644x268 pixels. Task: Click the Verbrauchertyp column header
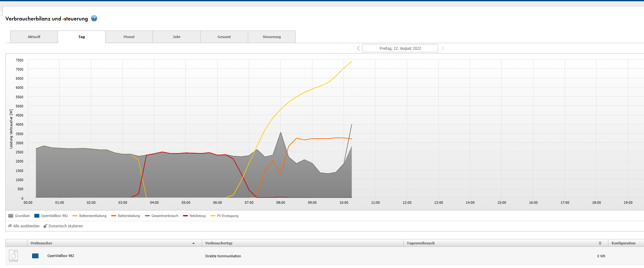pyautogui.click(x=219, y=243)
